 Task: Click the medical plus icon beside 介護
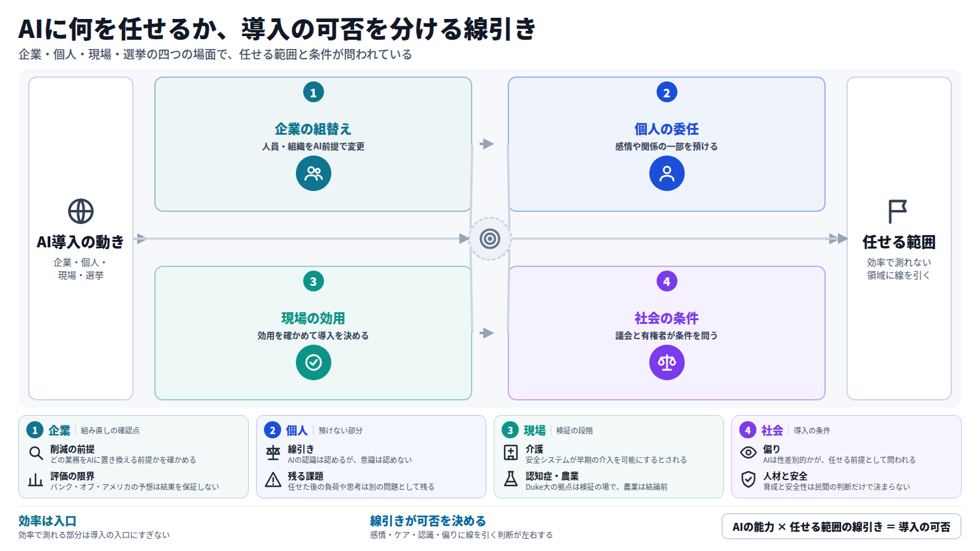pos(511,453)
